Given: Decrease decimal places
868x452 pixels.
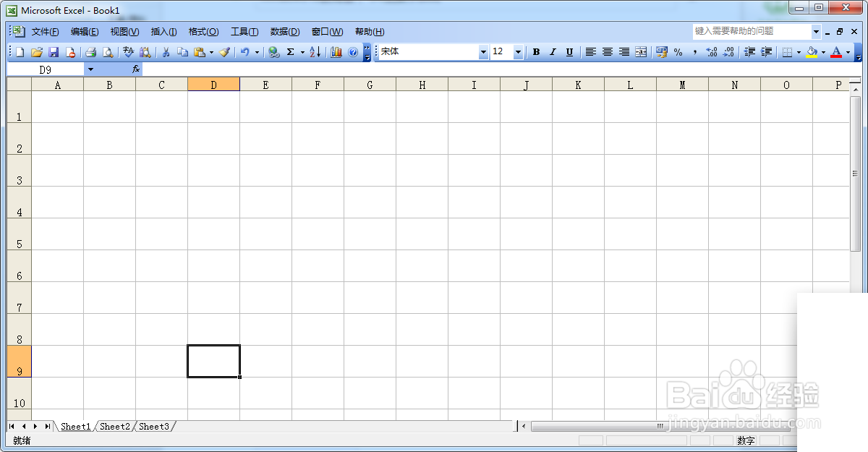Looking at the screenshot, I should point(728,52).
